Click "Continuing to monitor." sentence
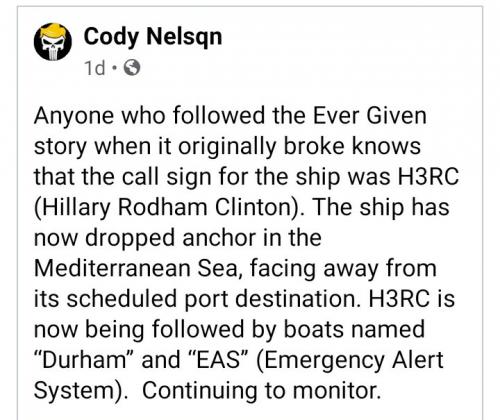The height and width of the screenshot is (420, 500). tap(262, 391)
